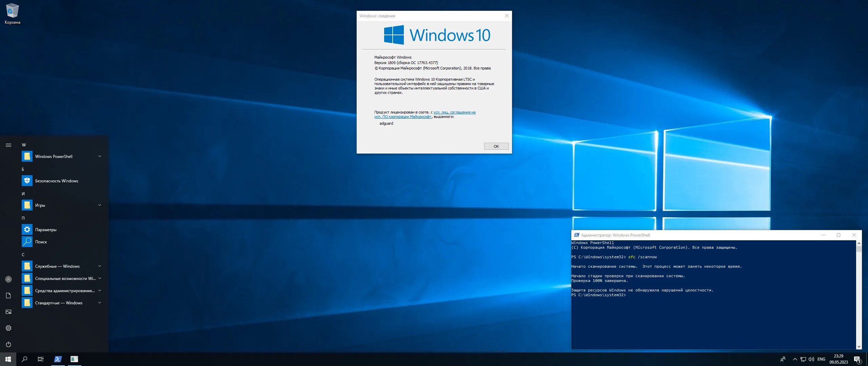Jump to letter Б header in Start list
This screenshot has height=366, width=868.
click(x=23, y=169)
